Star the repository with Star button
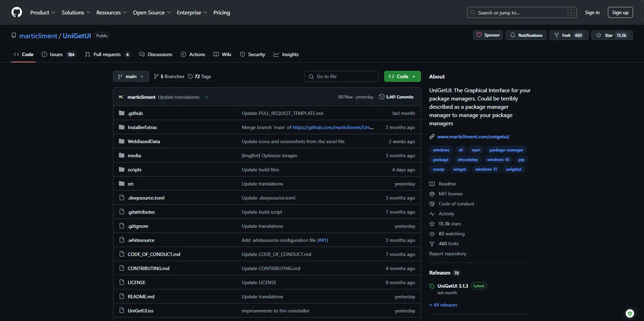Image resolution: width=644 pixels, height=321 pixels. (x=612, y=35)
